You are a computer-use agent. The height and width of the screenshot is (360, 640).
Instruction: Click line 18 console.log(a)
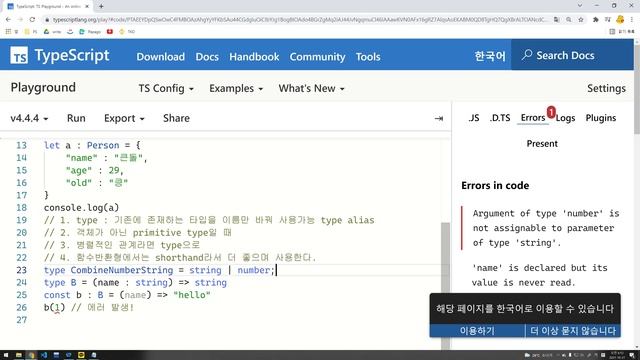81,208
